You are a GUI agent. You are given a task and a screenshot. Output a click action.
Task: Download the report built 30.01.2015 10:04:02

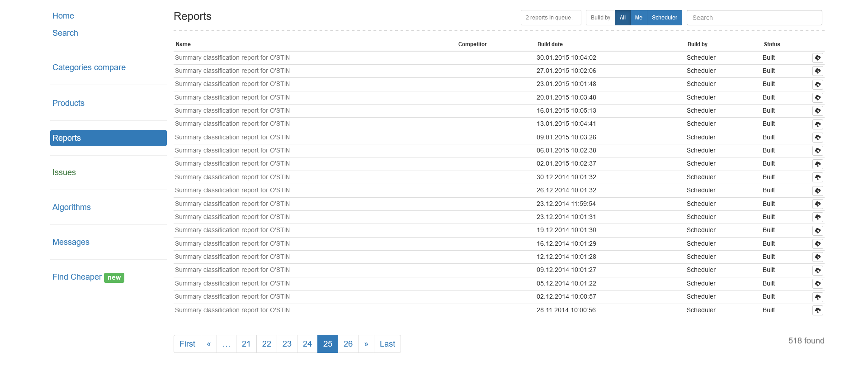817,58
